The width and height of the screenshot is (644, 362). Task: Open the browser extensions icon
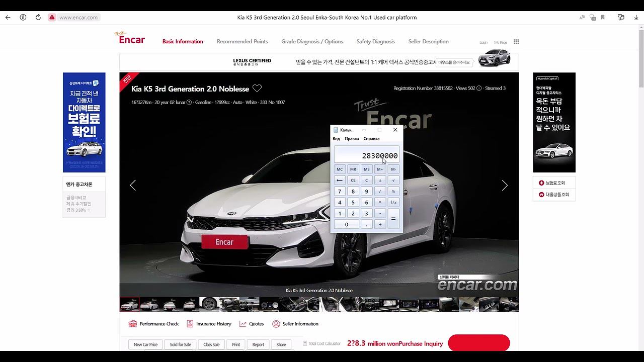click(621, 17)
